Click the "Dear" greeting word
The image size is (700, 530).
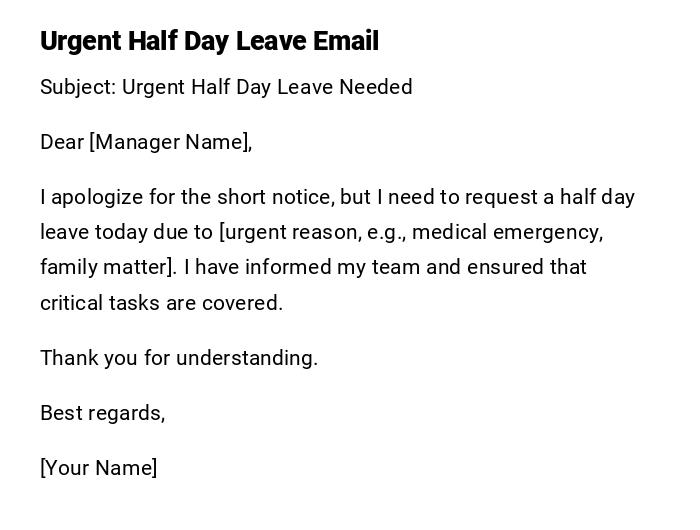[x=62, y=142]
